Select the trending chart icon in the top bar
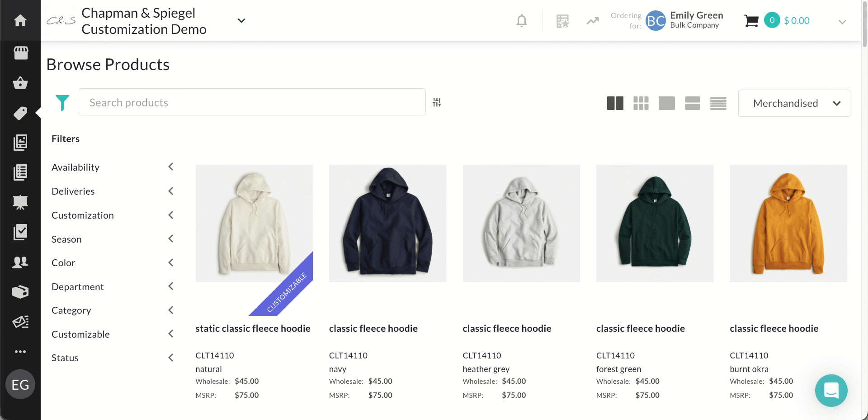This screenshot has width=868, height=420. [x=593, y=20]
